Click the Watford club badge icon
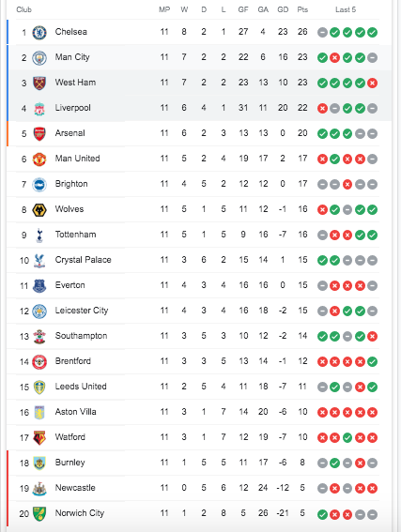Viewport: 401px width, 532px height. pyautogui.click(x=39, y=437)
